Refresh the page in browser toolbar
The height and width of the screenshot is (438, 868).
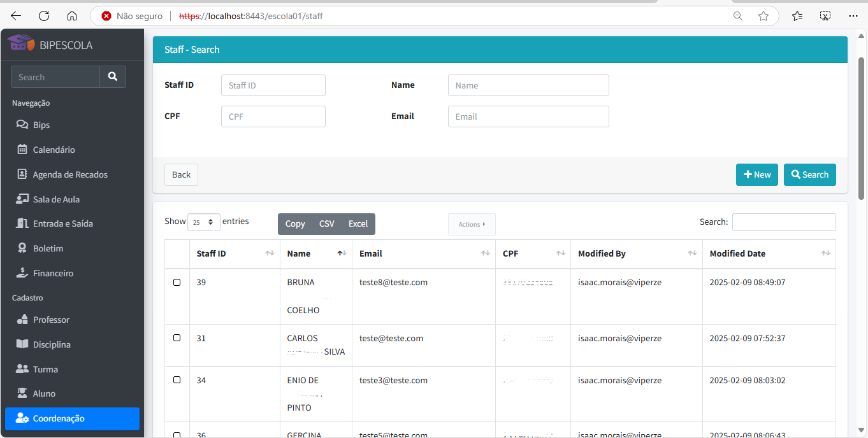tap(44, 16)
